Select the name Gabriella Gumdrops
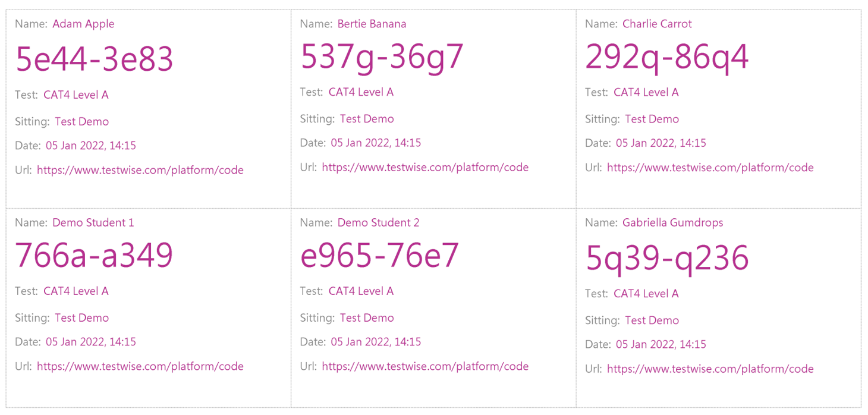Image resolution: width=868 pixels, height=415 pixels. coord(672,222)
